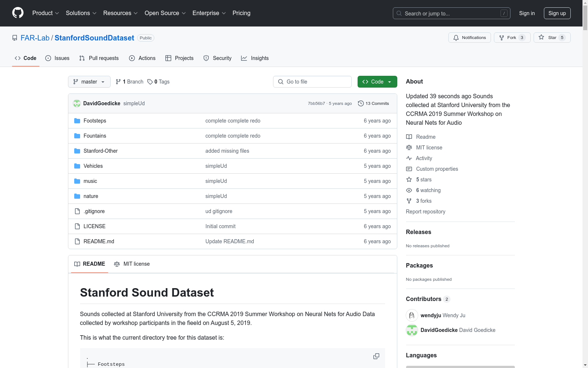Screen dimensions: 588x368
Task: Open the .gitignore file
Action: pos(94,211)
